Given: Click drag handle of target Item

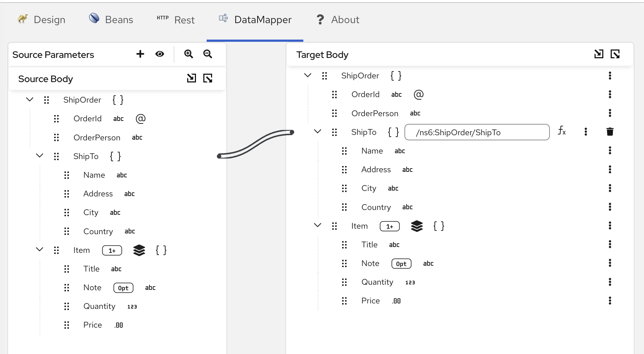Looking at the screenshot, I should coord(334,226).
